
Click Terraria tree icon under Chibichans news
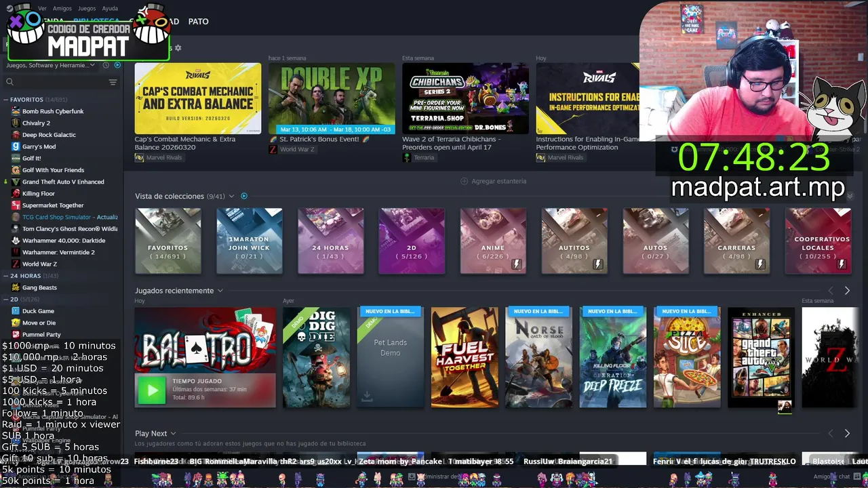click(407, 157)
